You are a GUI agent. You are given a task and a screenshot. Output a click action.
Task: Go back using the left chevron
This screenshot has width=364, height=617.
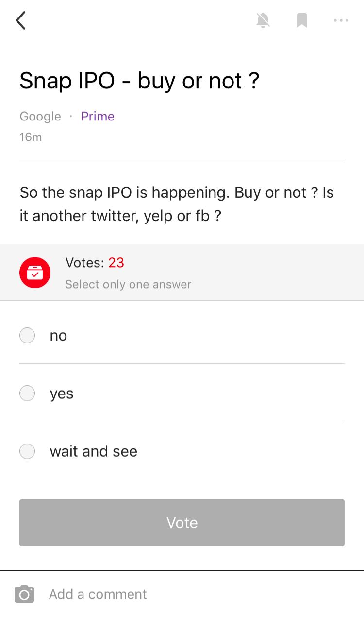(x=20, y=21)
